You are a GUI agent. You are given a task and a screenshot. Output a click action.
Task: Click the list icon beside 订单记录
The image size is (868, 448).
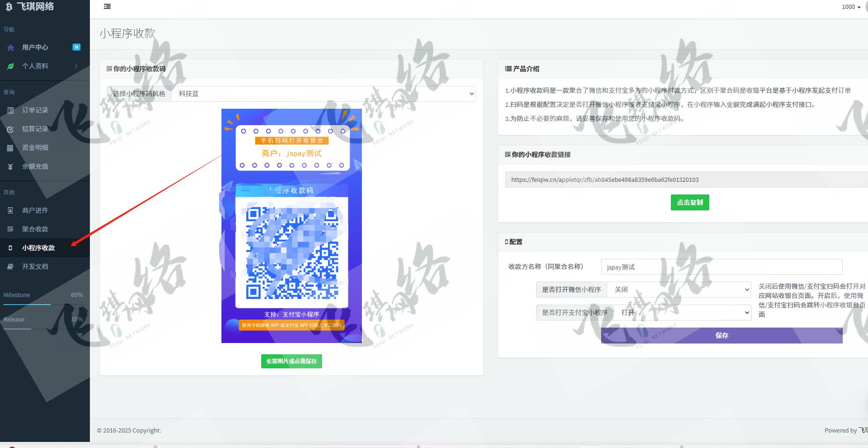click(x=10, y=111)
